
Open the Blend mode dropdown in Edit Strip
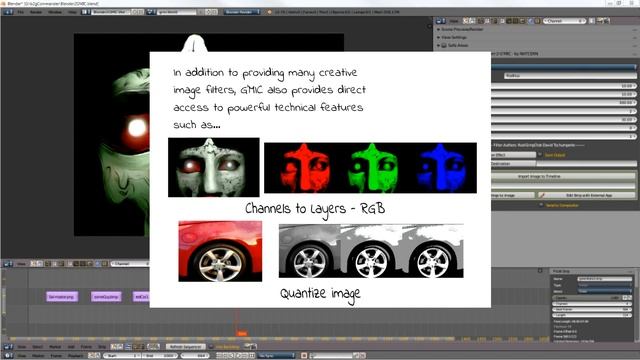coord(604,291)
